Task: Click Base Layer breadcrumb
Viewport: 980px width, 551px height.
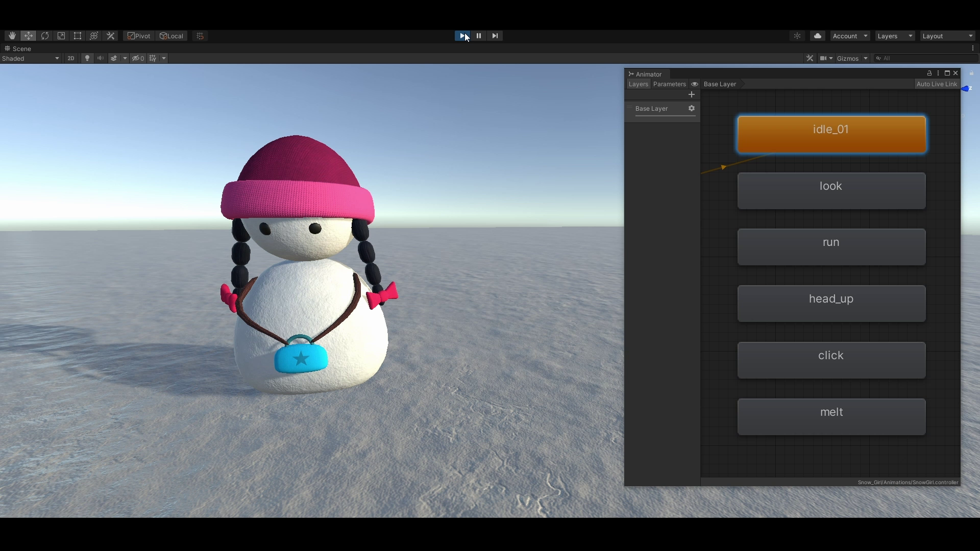Action: point(720,84)
